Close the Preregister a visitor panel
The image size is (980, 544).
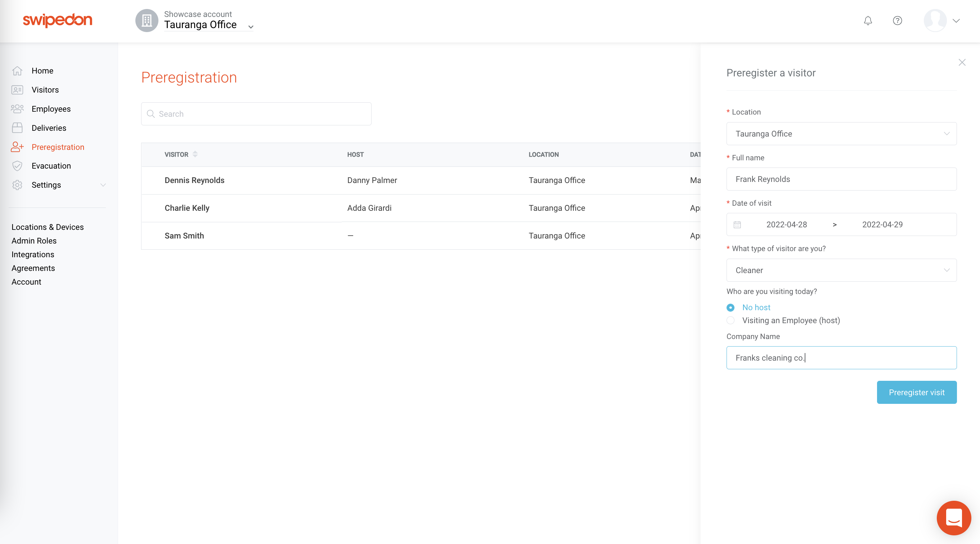tap(962, 62)
